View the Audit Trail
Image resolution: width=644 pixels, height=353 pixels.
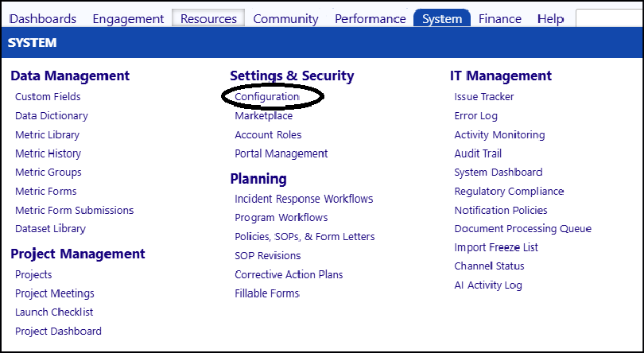[478, 153]
